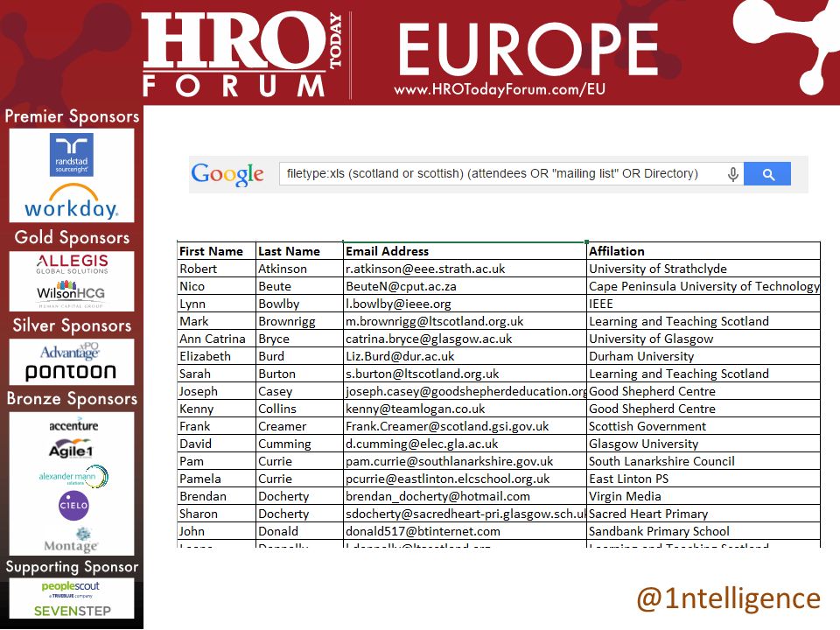Select the First Name column header
The width and height of the screenshot is (840, 630).
tap(216, 251)
